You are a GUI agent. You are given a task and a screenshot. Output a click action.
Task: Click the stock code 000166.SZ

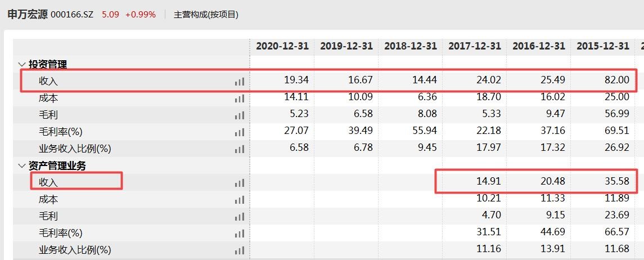pyautogui.click(x=72, y=15)
